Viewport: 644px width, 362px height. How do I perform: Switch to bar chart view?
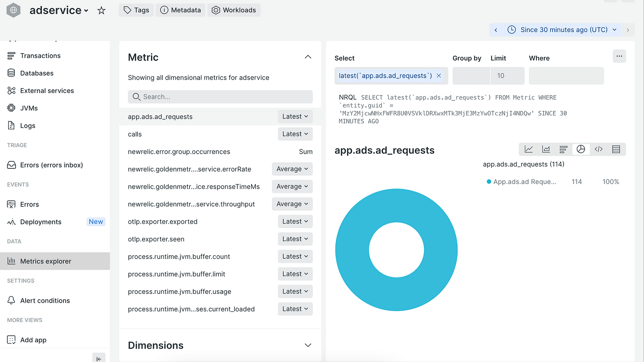[563, 149]
